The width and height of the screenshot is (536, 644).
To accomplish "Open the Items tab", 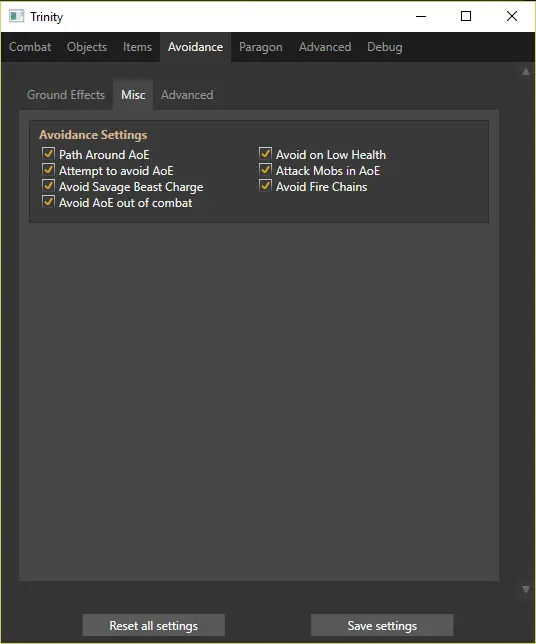I will pyautogui.click(x=138, y=47).
